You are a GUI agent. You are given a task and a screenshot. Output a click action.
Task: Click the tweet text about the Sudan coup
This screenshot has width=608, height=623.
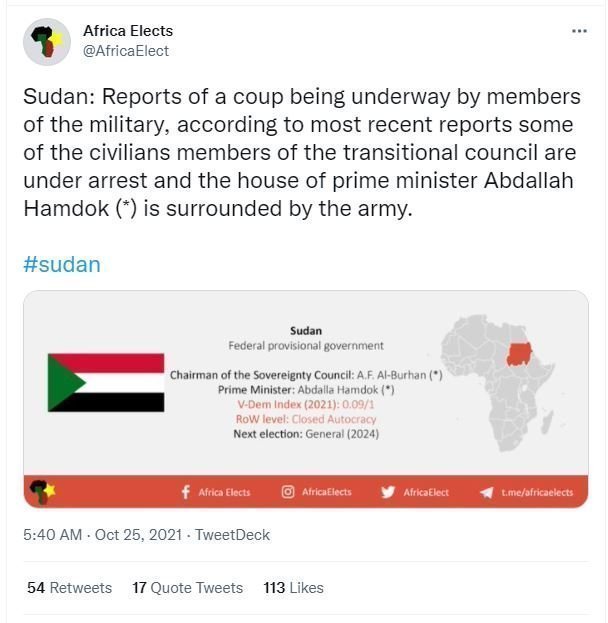(302, 153)
